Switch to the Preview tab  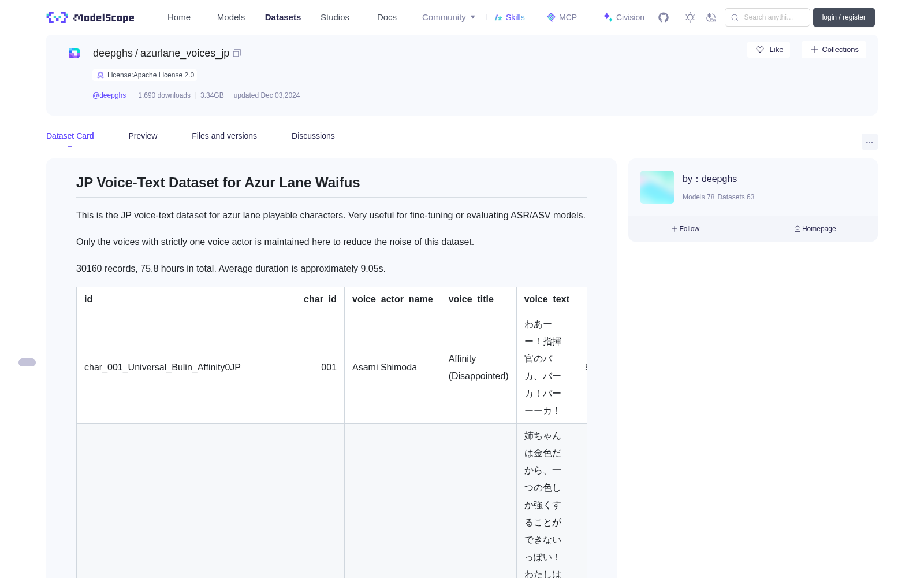pos(143,136)
